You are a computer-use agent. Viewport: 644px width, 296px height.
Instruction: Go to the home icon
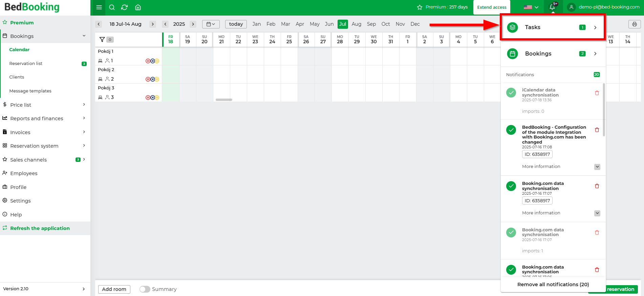(138, 7)
